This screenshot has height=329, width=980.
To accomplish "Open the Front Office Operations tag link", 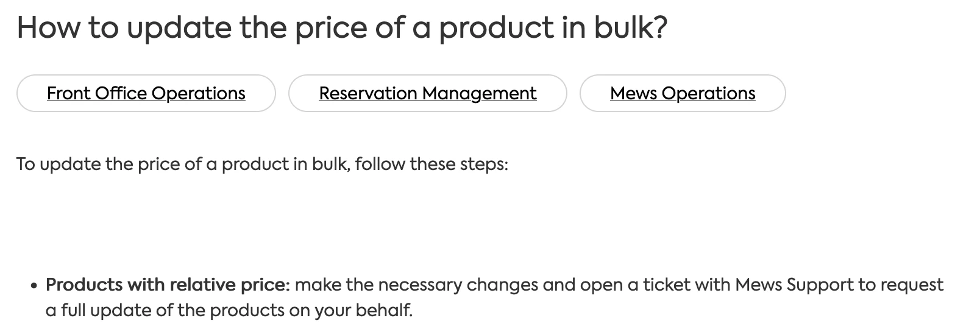I will point(146,93).
